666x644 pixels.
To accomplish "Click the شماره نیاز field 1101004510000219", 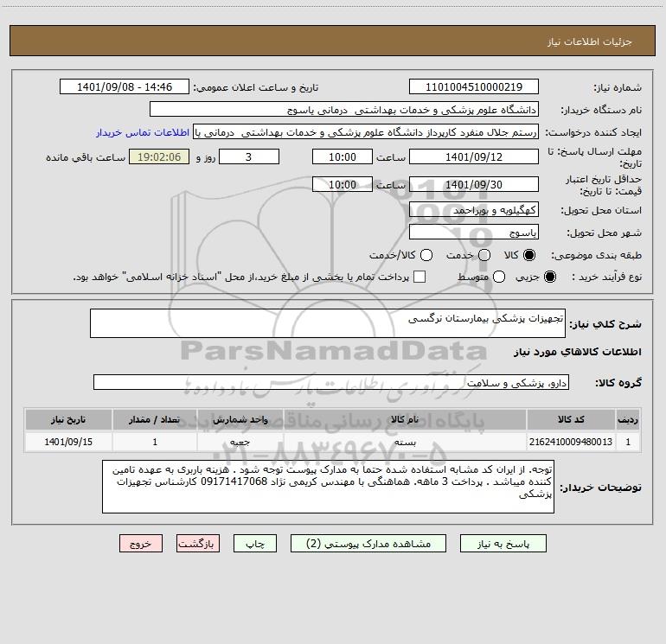I will click(474, 86).
